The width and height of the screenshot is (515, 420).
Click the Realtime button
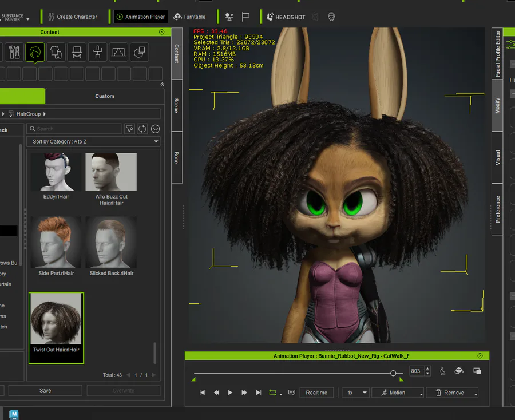click(x=316, y=393)
